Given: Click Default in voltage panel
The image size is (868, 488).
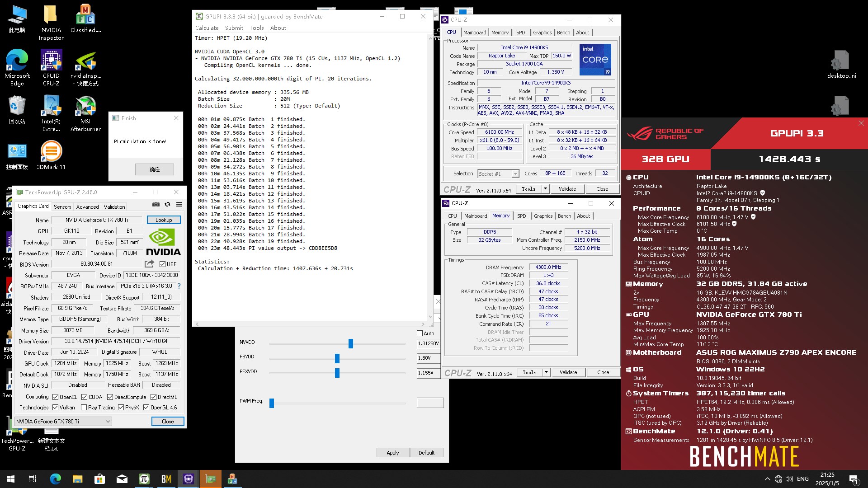Looking at the screenshot, I should 426,453.
